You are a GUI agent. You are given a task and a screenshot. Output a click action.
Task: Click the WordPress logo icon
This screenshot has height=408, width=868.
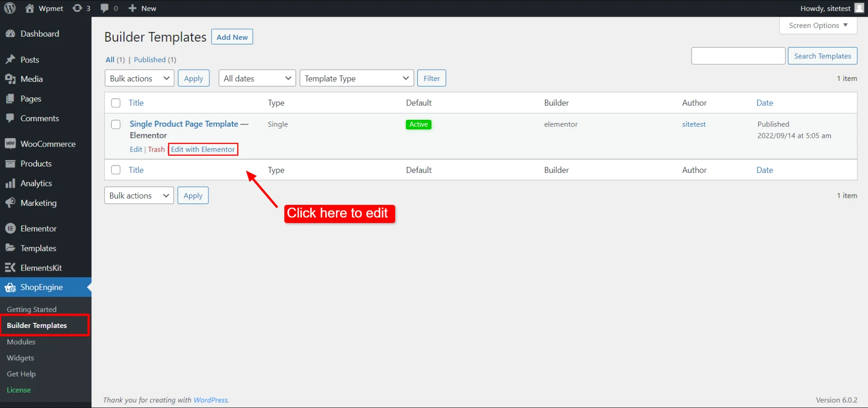click(10, 8)
